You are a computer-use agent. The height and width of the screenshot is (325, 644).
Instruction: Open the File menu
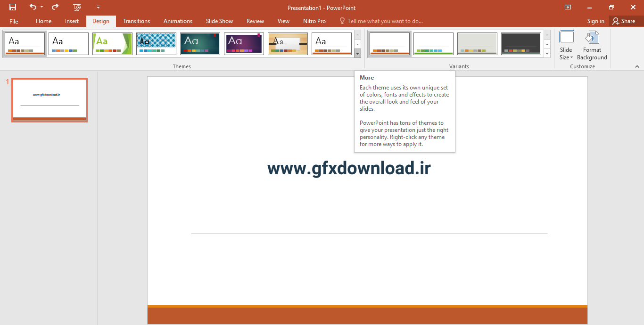pyautogui.click(x=14, y=21)
